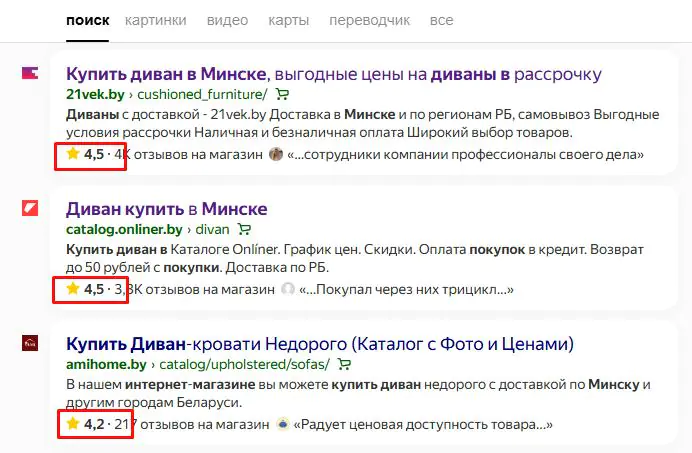Open reviewer avatar beside 'Покупал через них' quote
Viewport: 692px width, 453px height.
[288, 289]
